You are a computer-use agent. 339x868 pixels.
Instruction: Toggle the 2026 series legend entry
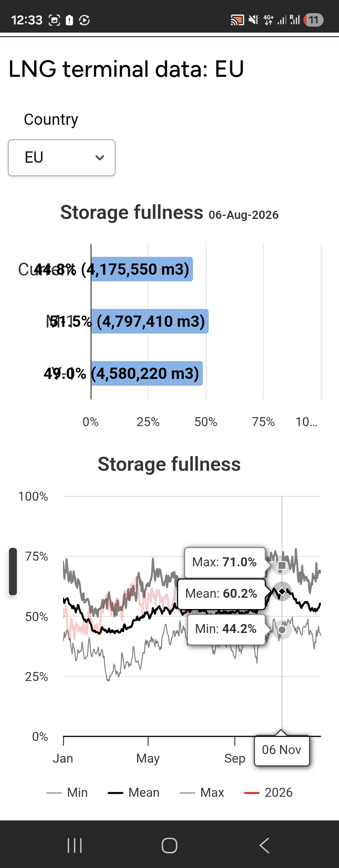[268, 792]
